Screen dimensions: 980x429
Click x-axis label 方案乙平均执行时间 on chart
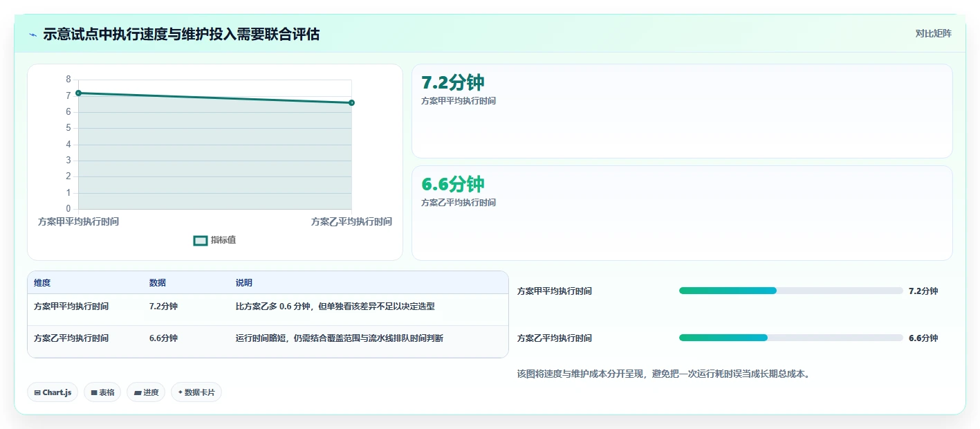point(351,221)
